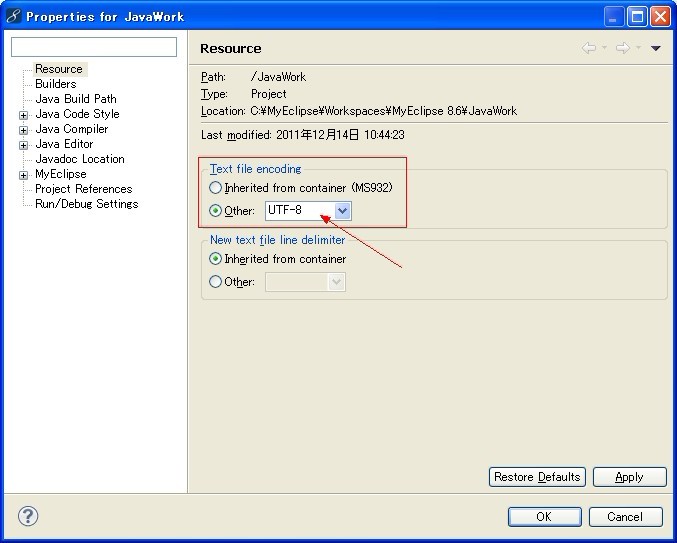This screenshot has width=677, height=543.
Task: Select Other radio for line delimiter
Action: click(x=215, y=282)
